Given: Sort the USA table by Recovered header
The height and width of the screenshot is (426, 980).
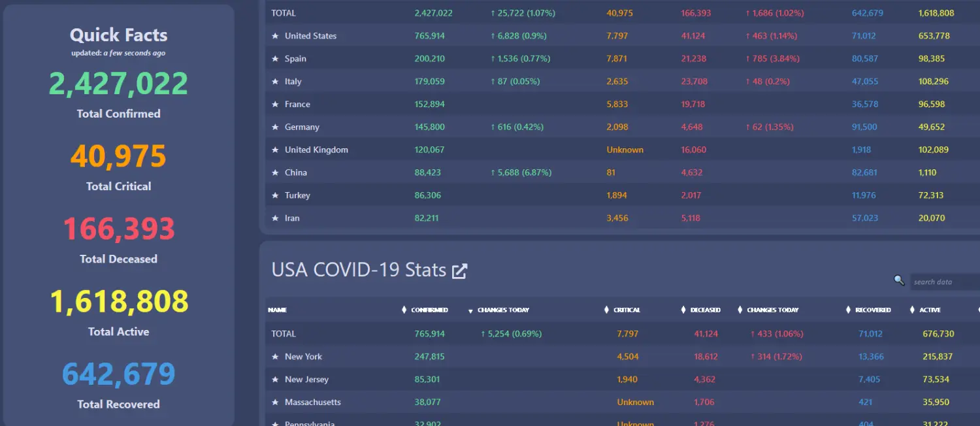Looking at the screenshot, I should [x=873, y=310].
